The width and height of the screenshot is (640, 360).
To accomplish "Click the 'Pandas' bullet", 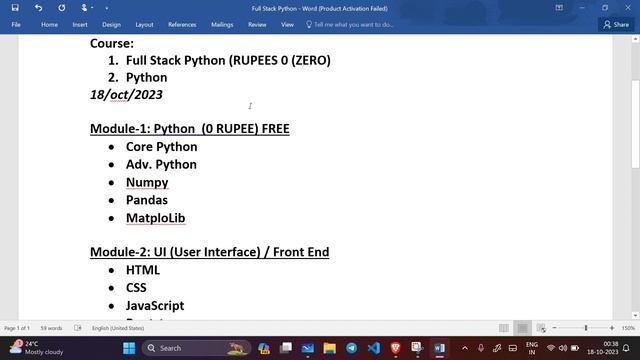I will pos(147,200).
